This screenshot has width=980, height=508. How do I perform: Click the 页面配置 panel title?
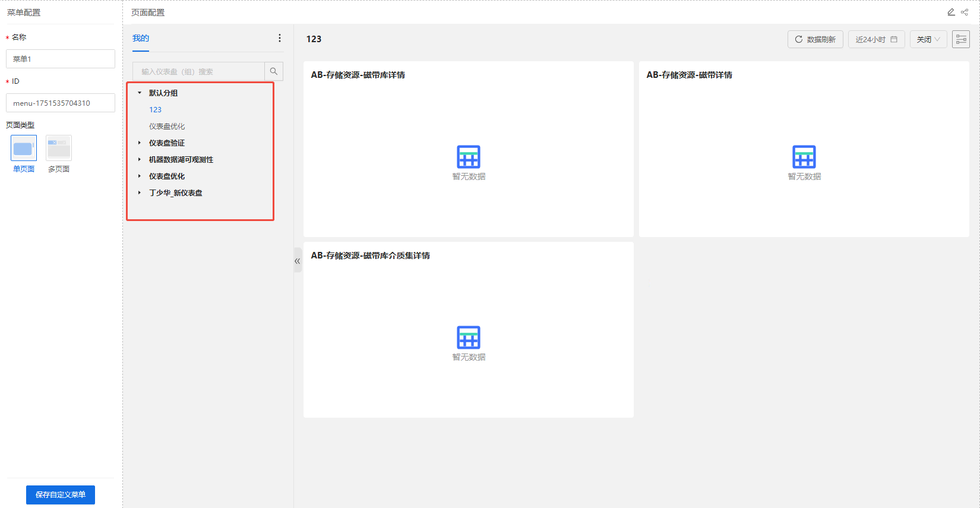[x=148, y=12]
